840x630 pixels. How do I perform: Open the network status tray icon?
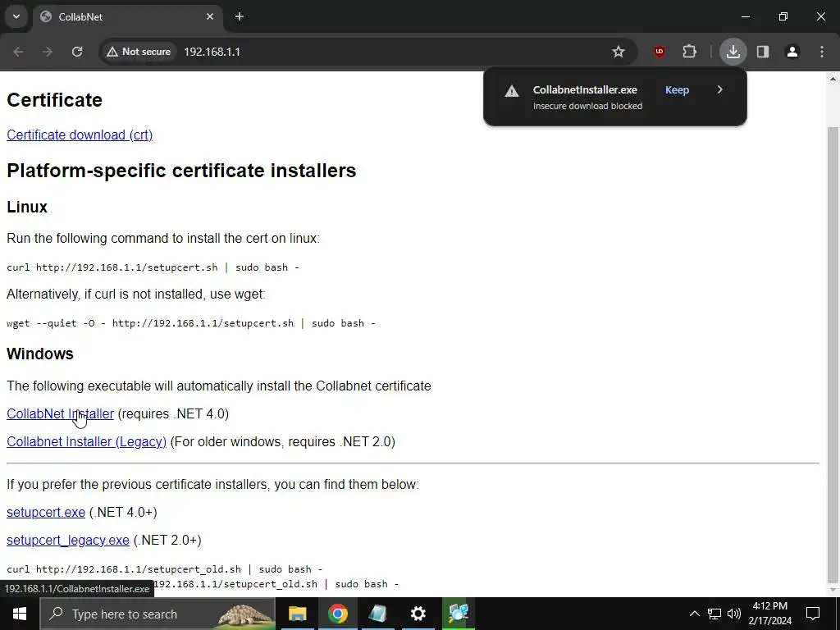coord(714,614)
